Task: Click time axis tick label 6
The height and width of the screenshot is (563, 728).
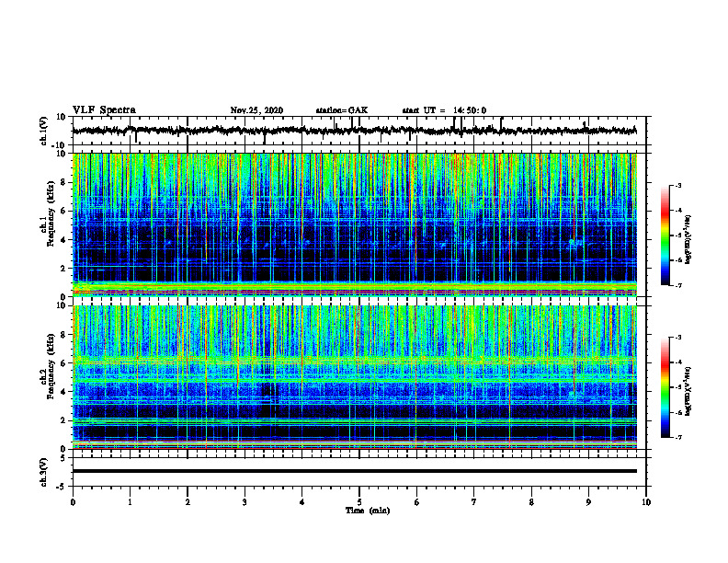Action: [x=416, y=502]
